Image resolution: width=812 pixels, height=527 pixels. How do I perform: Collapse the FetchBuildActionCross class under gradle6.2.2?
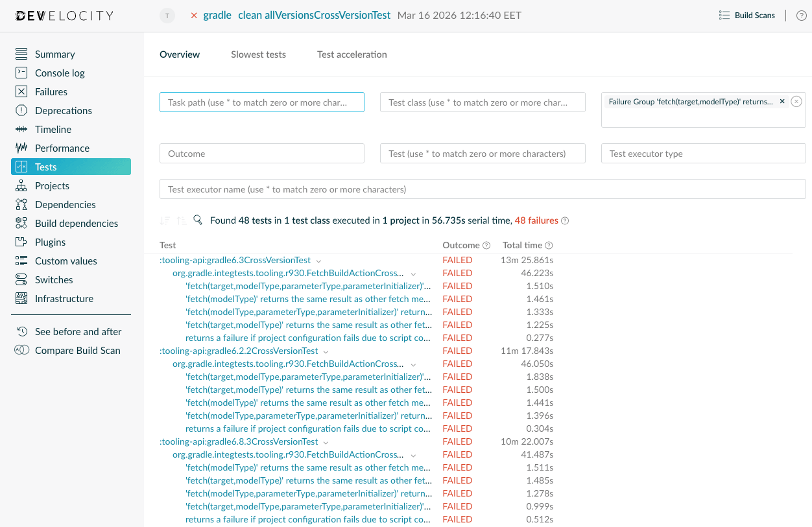413,364
